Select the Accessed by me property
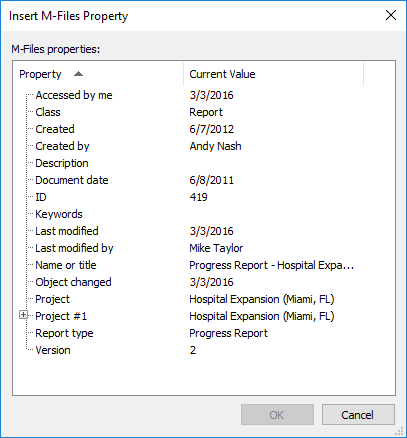Screen dimensions: 407x438 (x=74, y=95)
